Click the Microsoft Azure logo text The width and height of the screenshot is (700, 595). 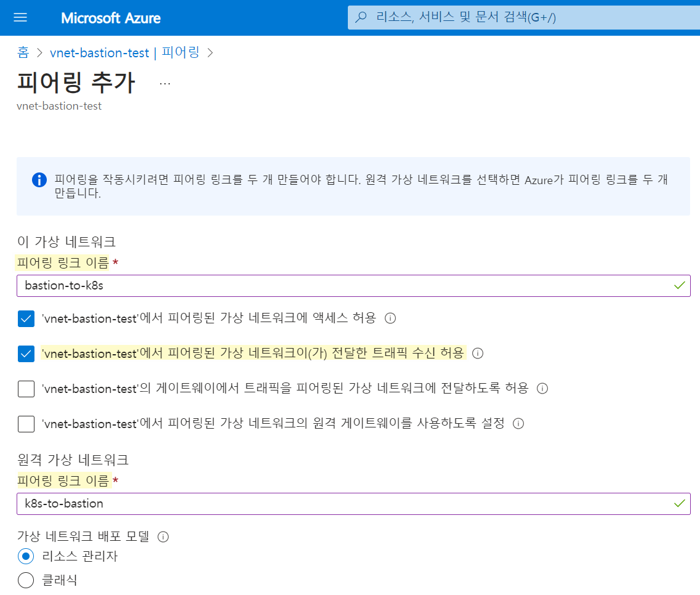point(111,18)
